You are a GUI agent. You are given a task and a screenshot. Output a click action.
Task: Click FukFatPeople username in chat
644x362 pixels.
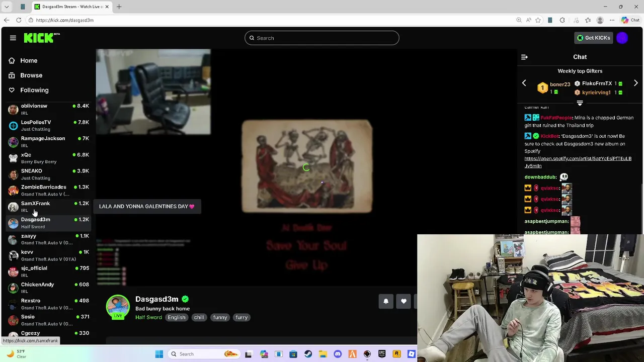(556, 118)
